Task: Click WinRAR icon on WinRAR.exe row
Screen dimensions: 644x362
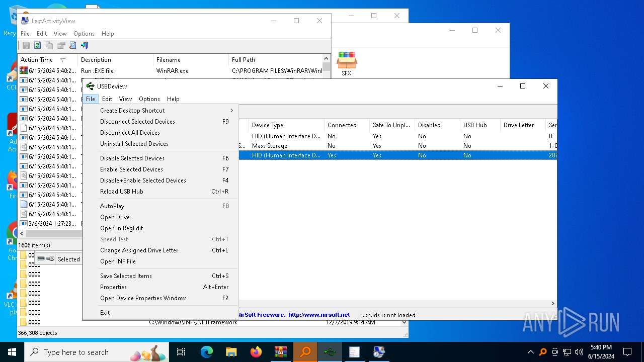Action: 24,71
